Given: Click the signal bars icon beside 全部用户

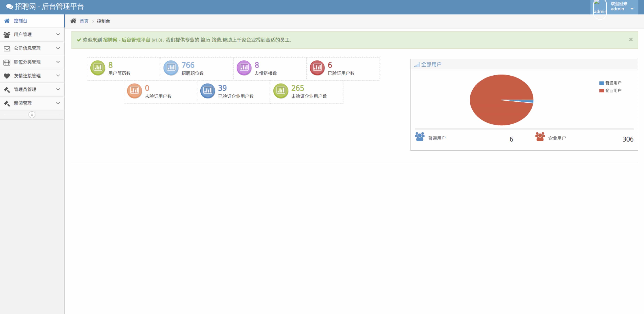Looking at the screenshot, I should tap(417, 65).
